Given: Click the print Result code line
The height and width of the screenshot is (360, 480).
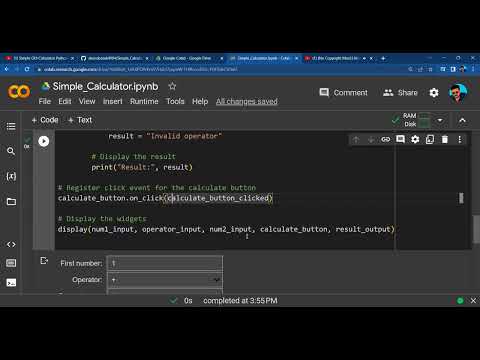Looking at the screenshot, I should point(142,167).
